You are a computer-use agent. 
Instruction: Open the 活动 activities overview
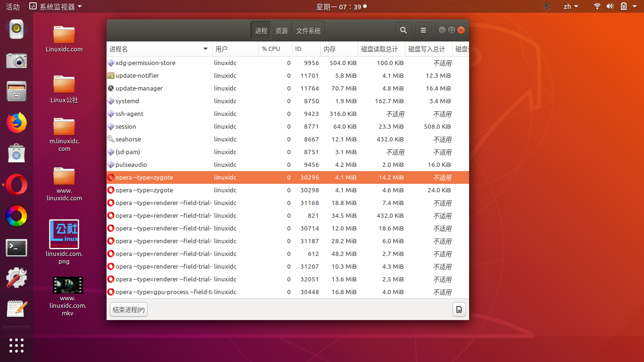[13, 7]
